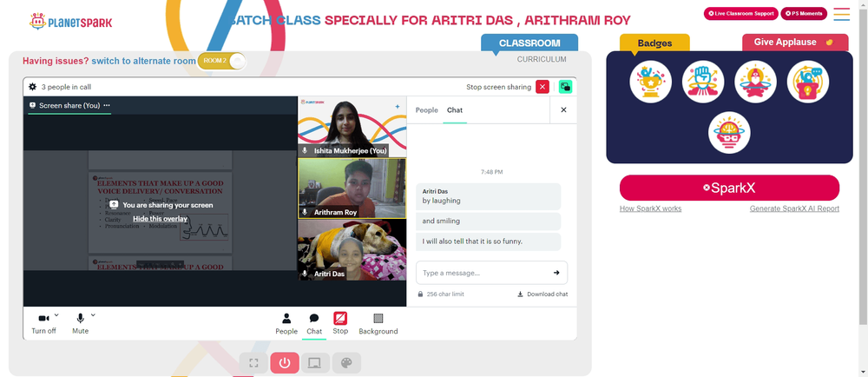Viewport: 868px width, 377px height.
Task: Expand camera options chevron
Action: coord(56,315)
